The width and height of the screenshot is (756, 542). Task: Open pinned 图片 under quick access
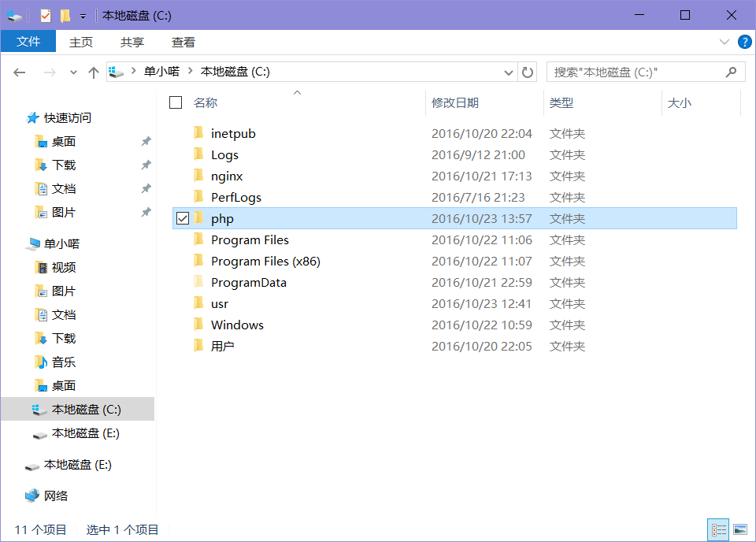click(x=64, y=212)
